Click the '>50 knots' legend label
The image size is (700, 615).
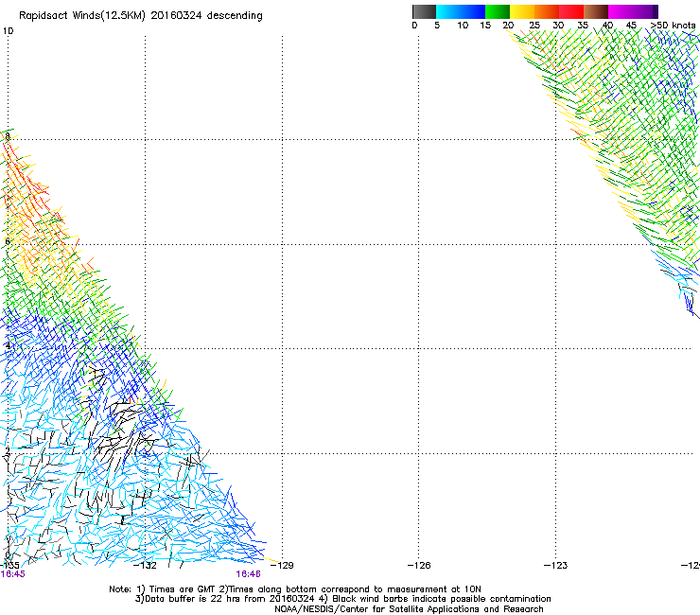(673, 26)
